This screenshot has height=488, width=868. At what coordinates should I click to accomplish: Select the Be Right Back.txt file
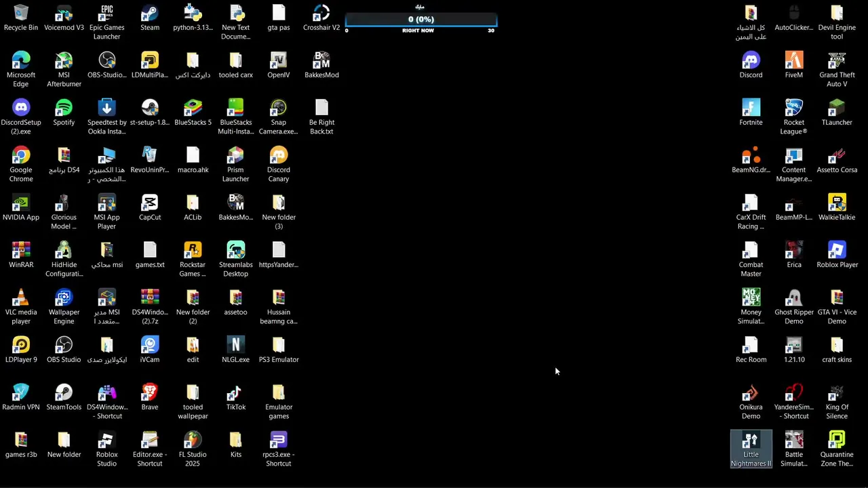pos(321,117)
